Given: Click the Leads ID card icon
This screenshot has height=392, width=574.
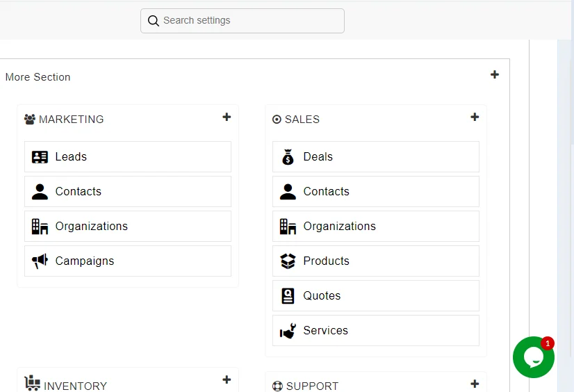Looking at the screenshot, I should (40, 157).
